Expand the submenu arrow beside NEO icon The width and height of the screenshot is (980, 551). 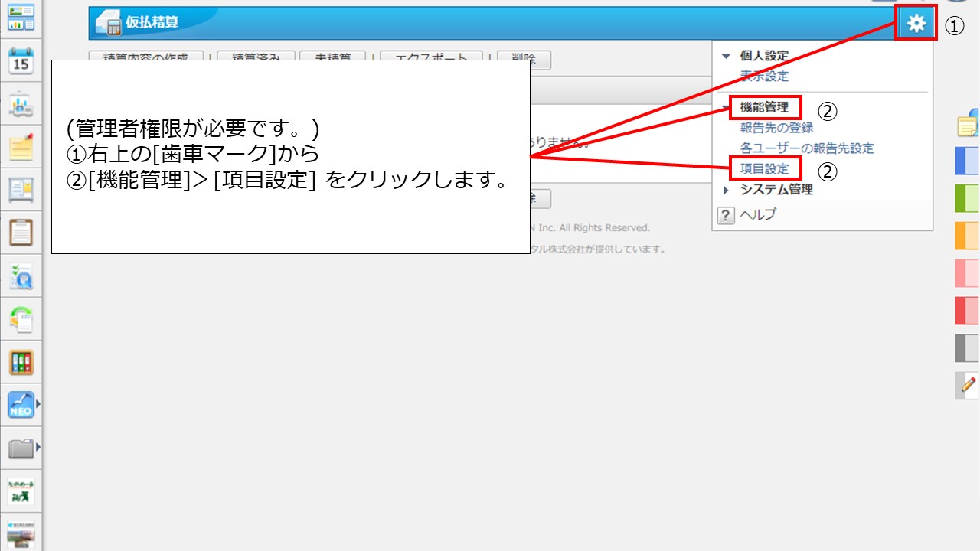tap(38, 403)
